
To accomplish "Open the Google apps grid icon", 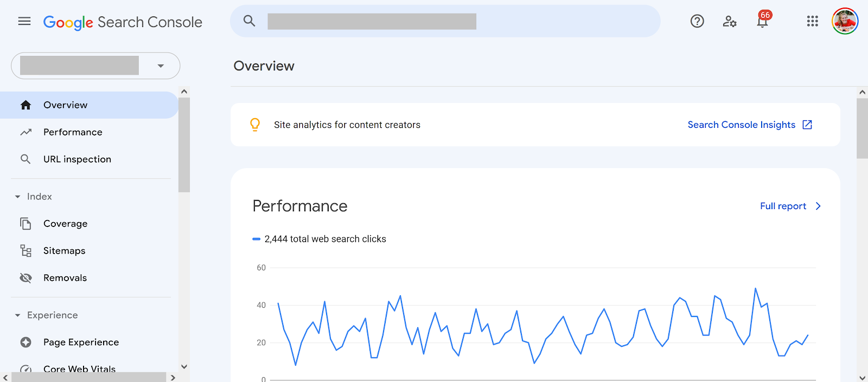I will (x=812, y=21).
